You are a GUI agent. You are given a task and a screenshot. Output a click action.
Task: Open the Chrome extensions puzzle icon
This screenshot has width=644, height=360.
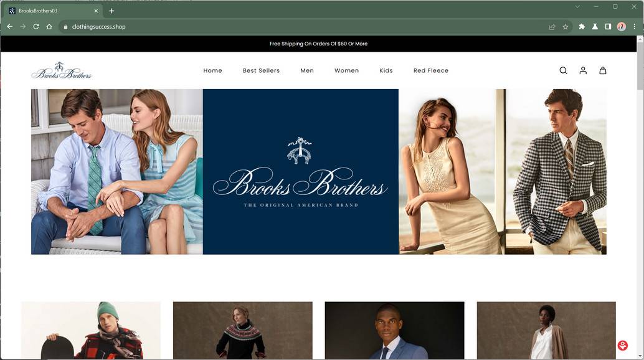click(x=581, y=27)
